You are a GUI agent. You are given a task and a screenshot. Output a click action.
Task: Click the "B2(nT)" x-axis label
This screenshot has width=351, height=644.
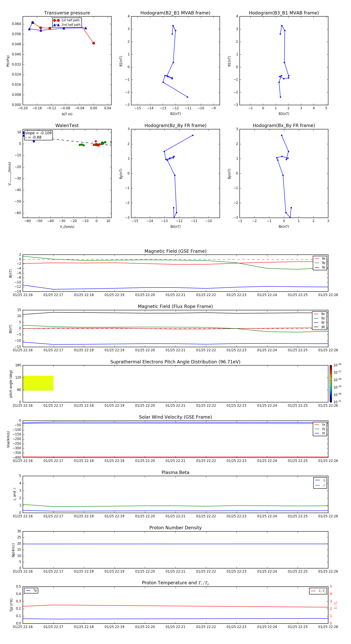coord(175,114)
